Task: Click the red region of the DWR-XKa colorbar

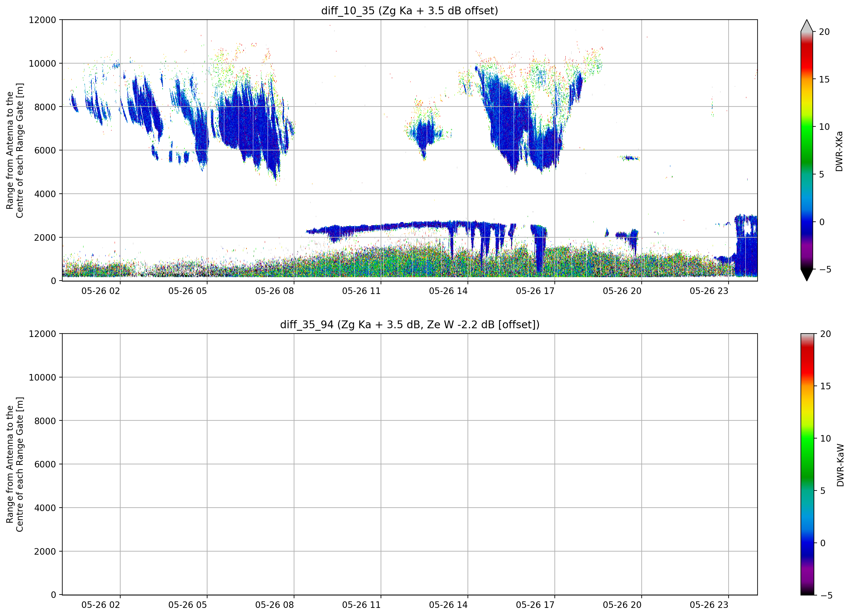Action: click(806, 56)
